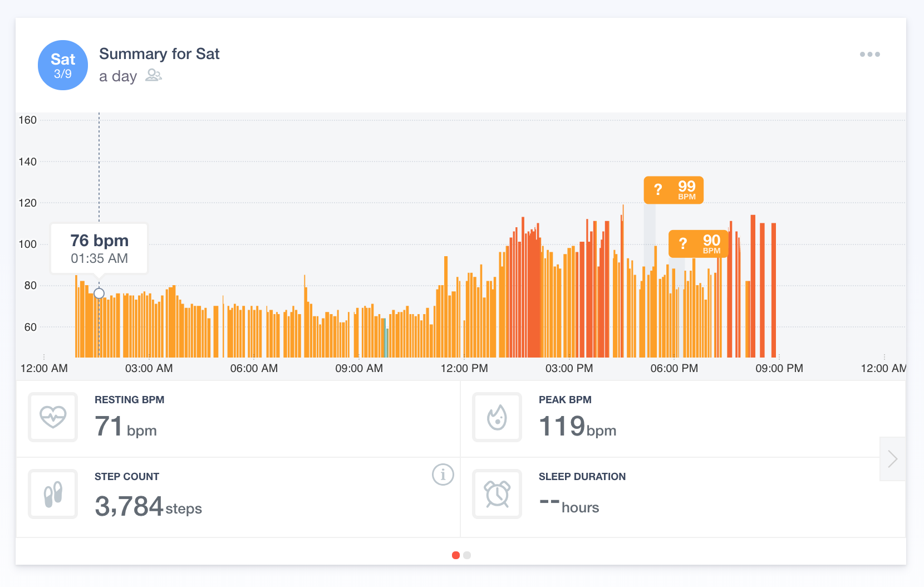Click the shared people icon beside 'a day'
The height and width of the screenshot is (587, 924).
[x=153, y=75]
